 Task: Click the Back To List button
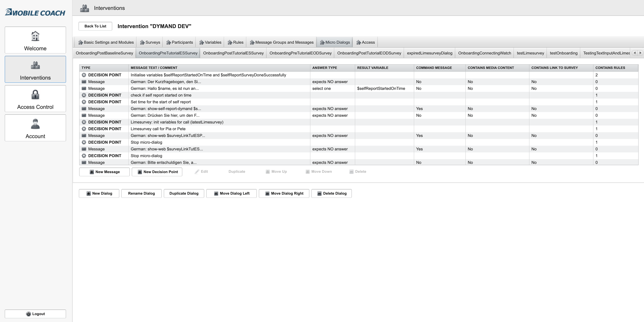click(95, 26)
